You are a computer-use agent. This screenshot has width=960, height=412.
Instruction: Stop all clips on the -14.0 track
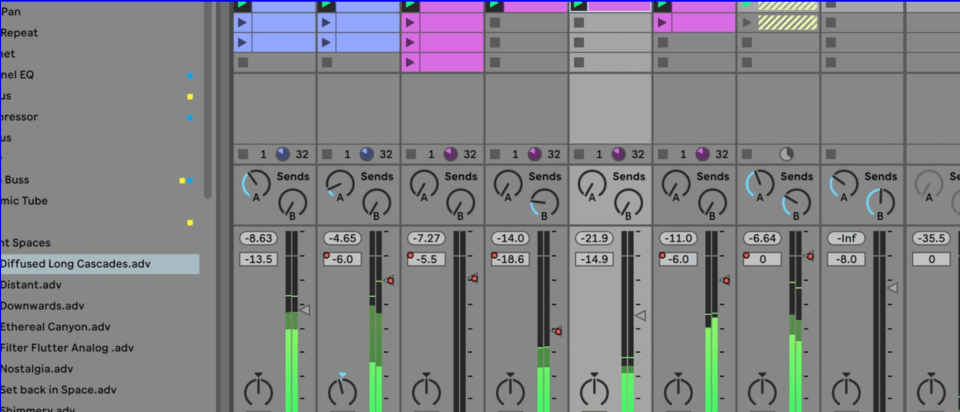[x=495, y=154]
